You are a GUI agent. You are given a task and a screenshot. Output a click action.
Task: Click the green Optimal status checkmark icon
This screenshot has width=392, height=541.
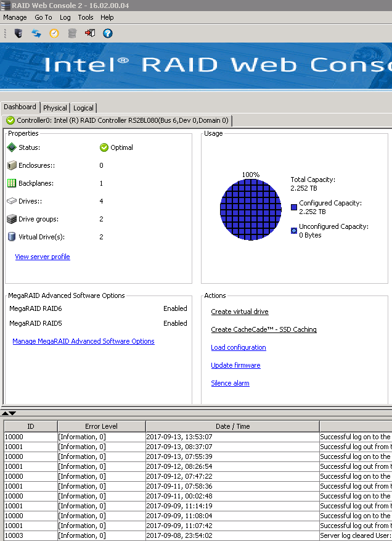pyautogui.click(x=104, y=147)
